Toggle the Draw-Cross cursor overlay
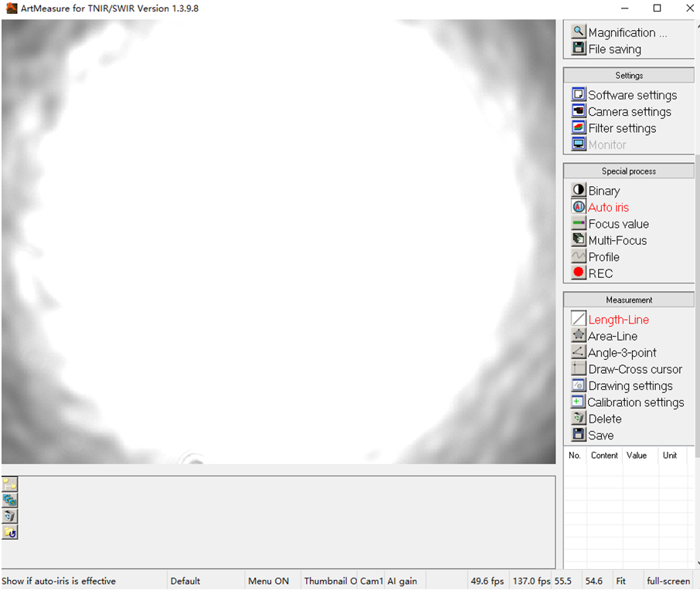The height and width of the screenshot is (590, 700). click(x=634, y=369)
